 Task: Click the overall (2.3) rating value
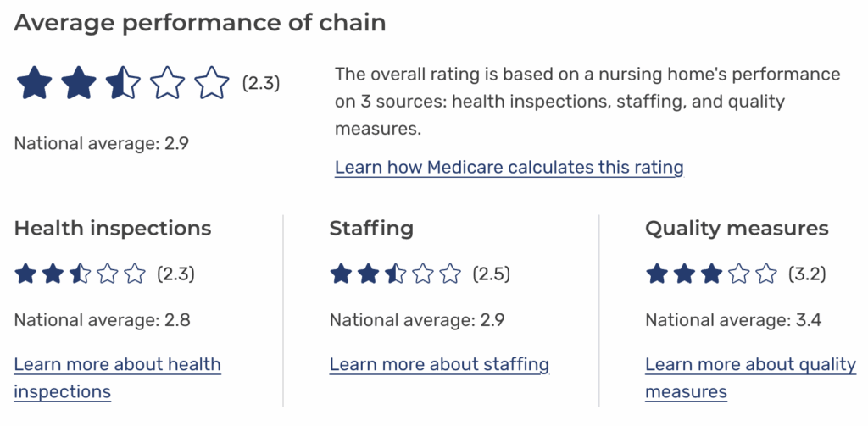(x=261, y=83)
